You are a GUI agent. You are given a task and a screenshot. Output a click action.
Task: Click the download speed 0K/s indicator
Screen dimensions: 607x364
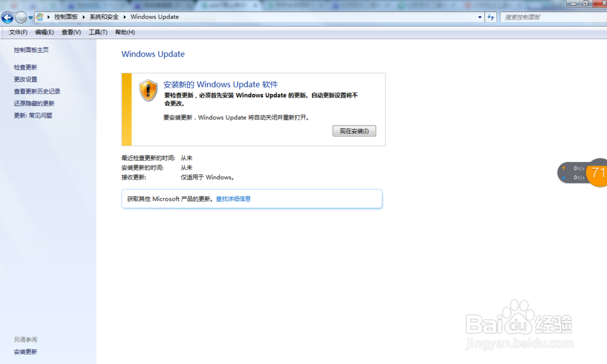point(574,178)
